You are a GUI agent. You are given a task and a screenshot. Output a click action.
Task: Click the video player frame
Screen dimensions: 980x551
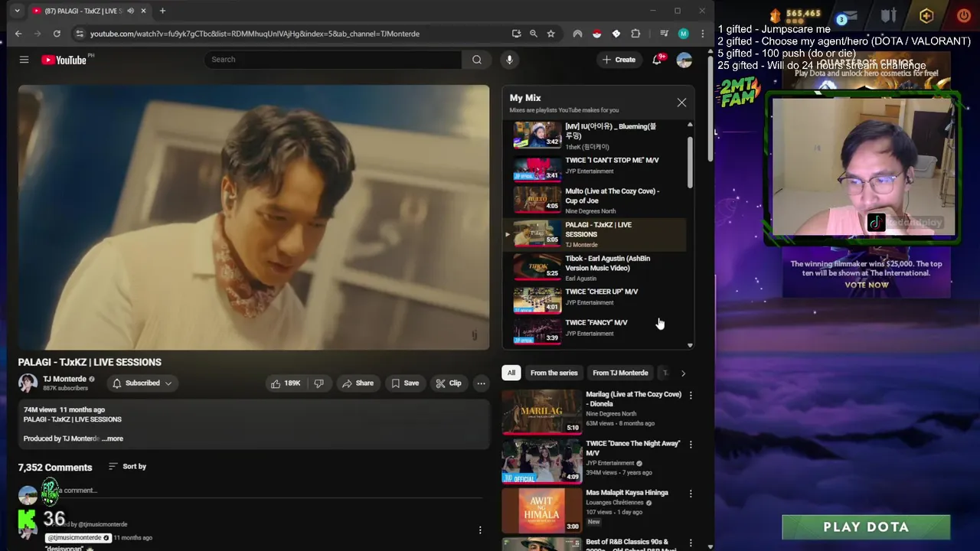pyautogui.click(x=253, y=217)
